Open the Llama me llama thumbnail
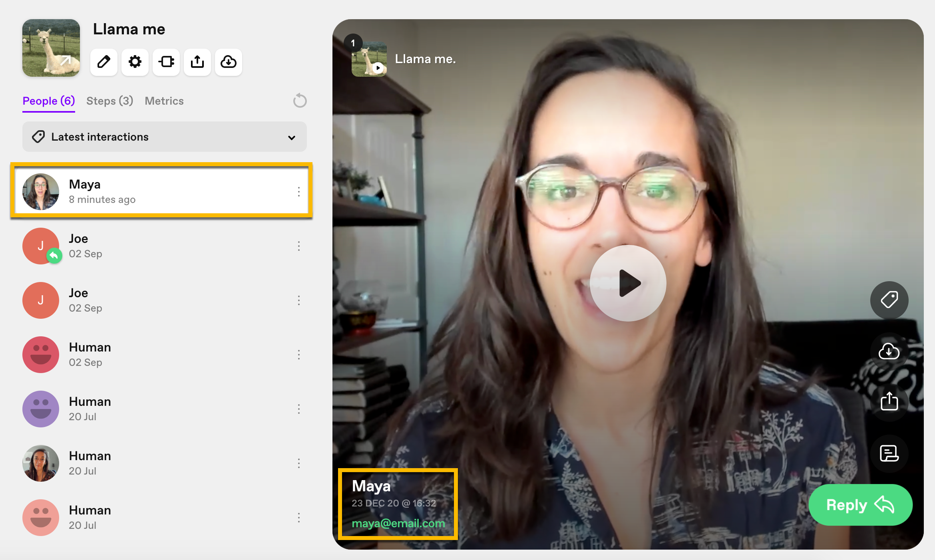Screen dimensions: 935x560 [x=51, y=48]
